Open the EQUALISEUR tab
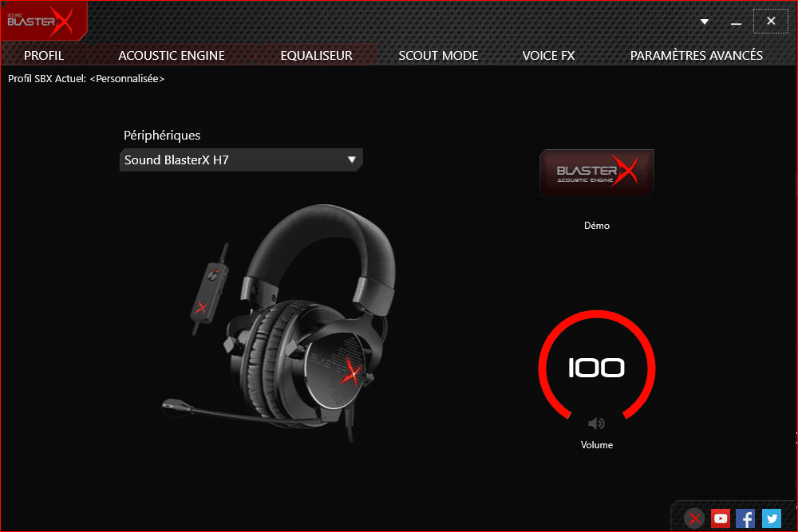The height and width of the screenshot is (532, 798). 317,56
